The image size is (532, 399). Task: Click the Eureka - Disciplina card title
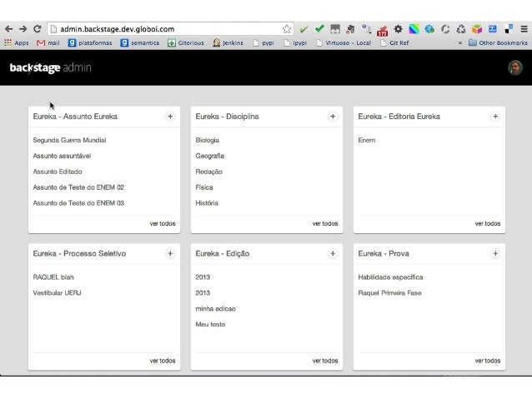pyautogui.click(x=227, y=117)
